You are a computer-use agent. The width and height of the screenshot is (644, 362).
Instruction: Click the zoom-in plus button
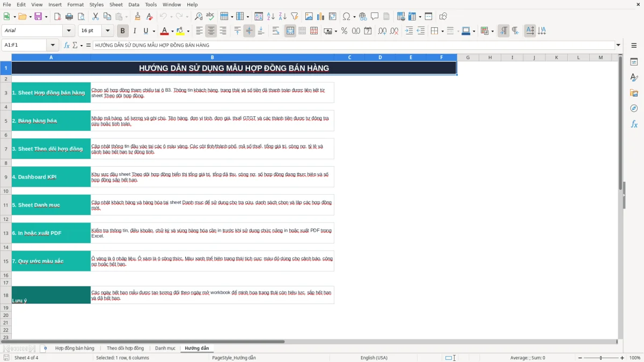623,358
